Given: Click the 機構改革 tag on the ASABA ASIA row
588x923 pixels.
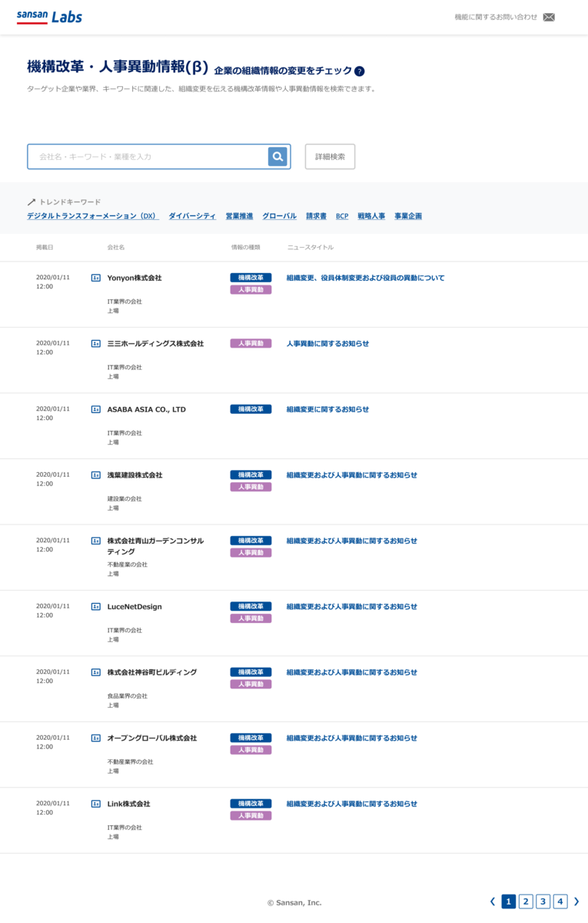Looking at the screenshot, I should pyautogui.click(x=251, y=409).
